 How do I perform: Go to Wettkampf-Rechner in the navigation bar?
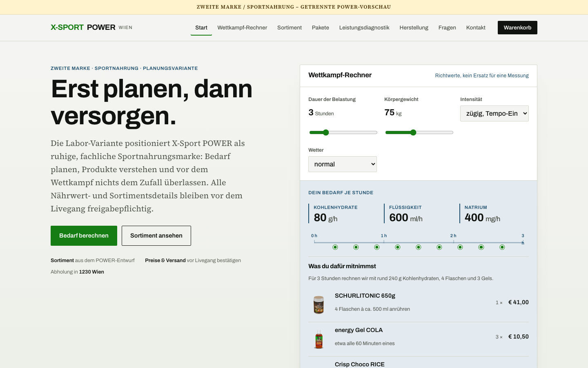(x=242, y=27)
